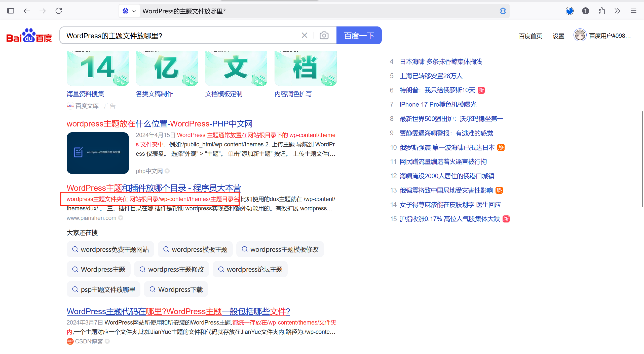Click the 百度文库 source label

point(87,106)
